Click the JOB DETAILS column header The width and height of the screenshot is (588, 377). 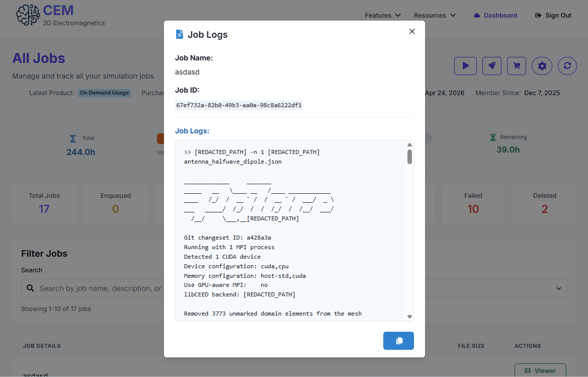click(42, 346)
